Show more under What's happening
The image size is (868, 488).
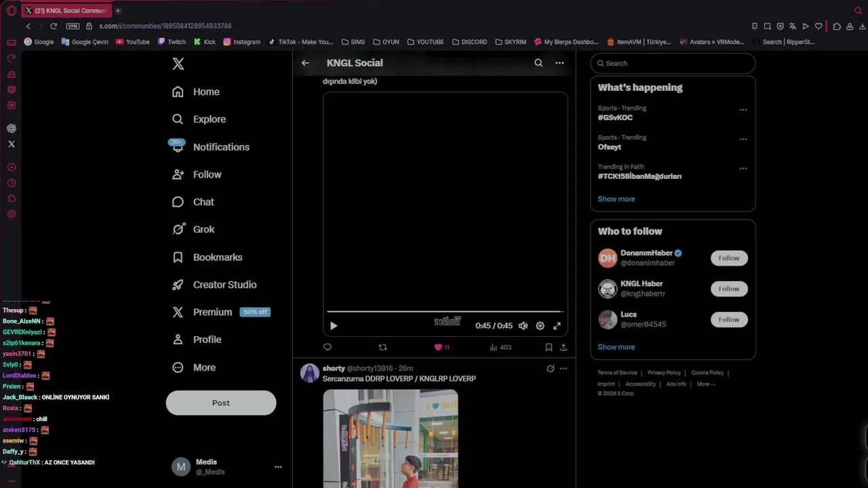pyautogui.click(x=616, y=199)
